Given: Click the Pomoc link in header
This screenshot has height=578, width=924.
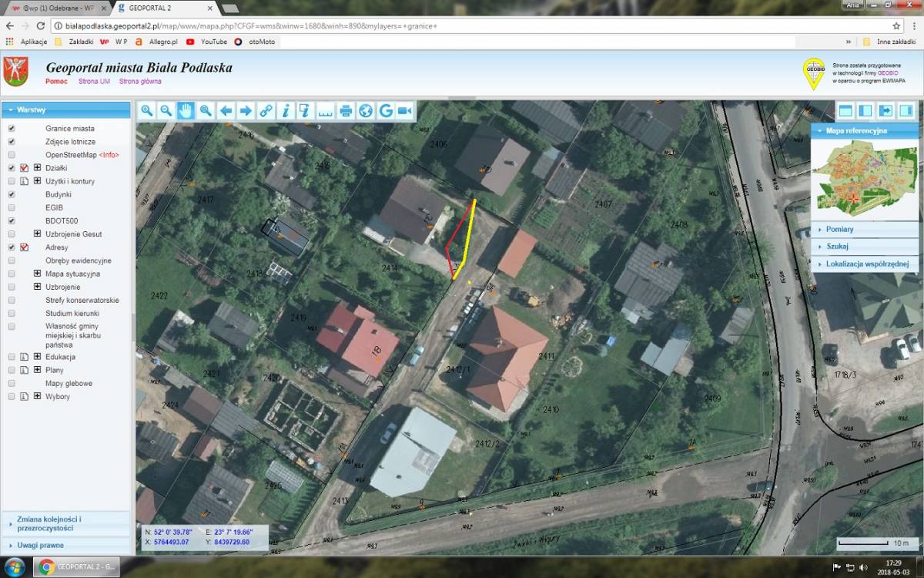Looking at the screenshot, I should click(56, 81).
